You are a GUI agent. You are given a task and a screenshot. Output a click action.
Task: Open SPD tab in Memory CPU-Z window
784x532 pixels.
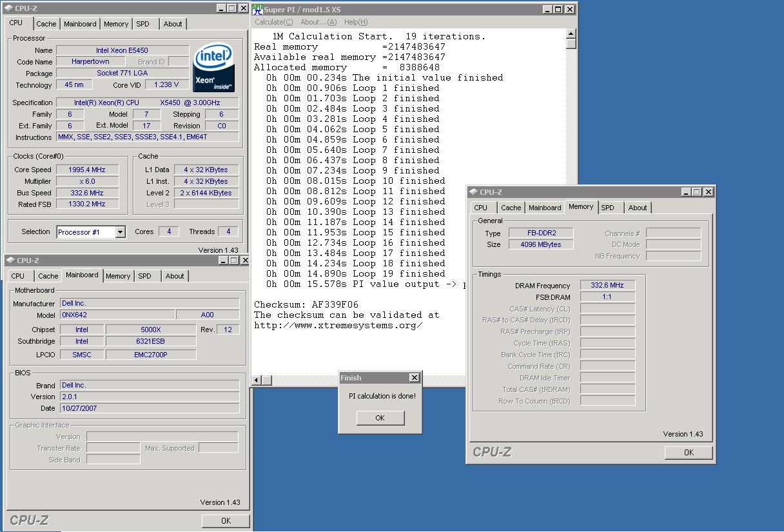(608, 208)
